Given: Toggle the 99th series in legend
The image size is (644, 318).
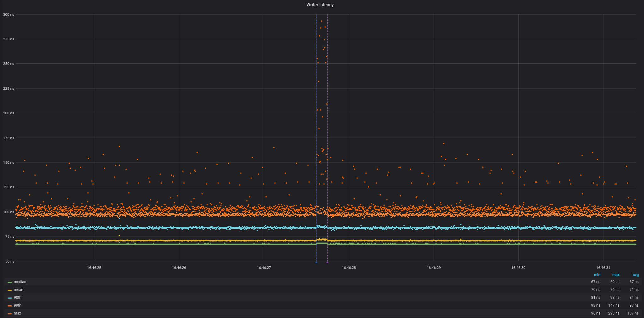Looking at the screenshot, I should point(18,305).
